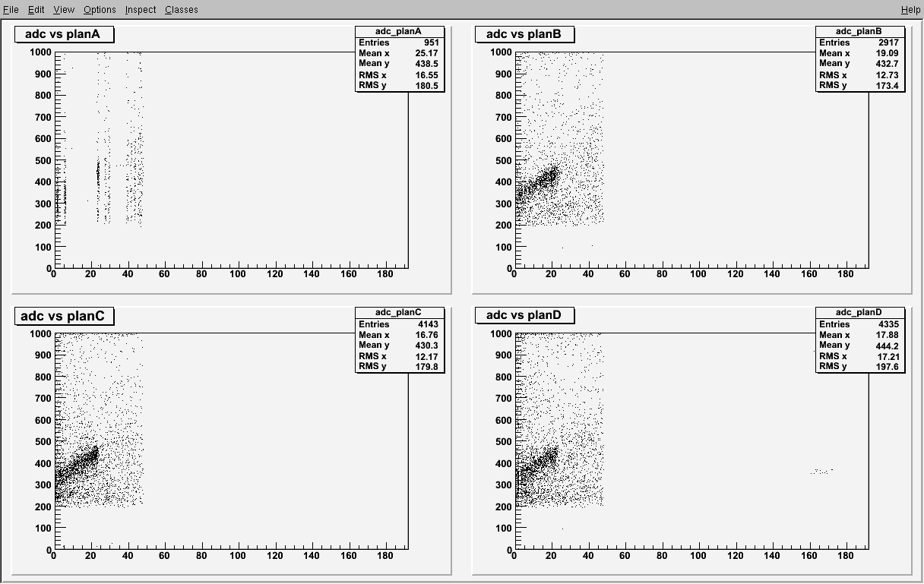Click Mean y value 430.3 in adc_planC stats
924x584 pixels.
coord(428,346)
